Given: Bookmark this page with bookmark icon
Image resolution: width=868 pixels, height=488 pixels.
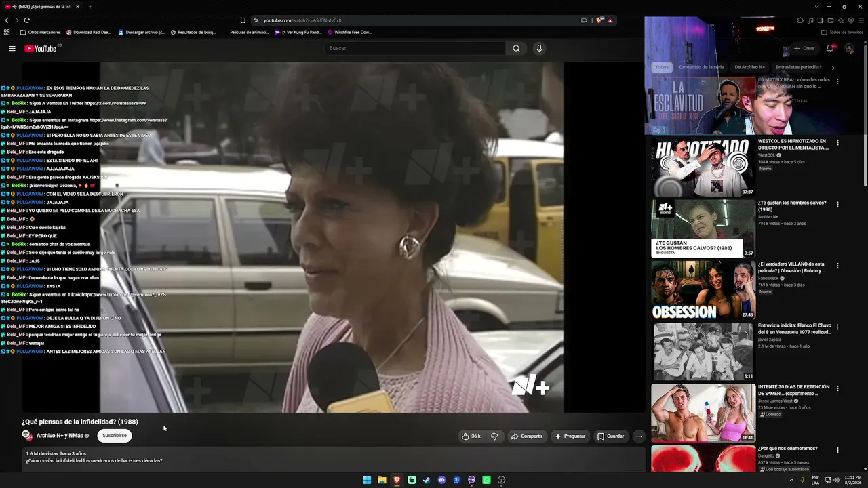Looking at the screenshot, I should coord(243,20).
